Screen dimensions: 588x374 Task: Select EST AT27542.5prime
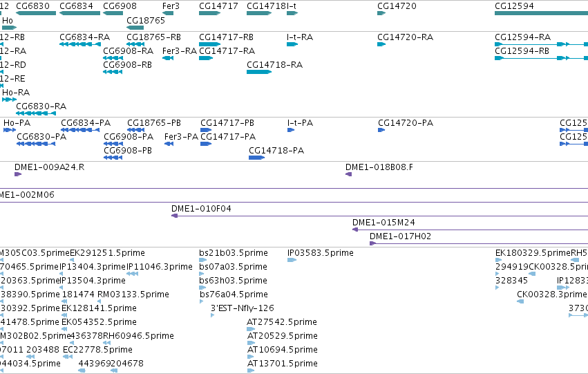point(251,329)
